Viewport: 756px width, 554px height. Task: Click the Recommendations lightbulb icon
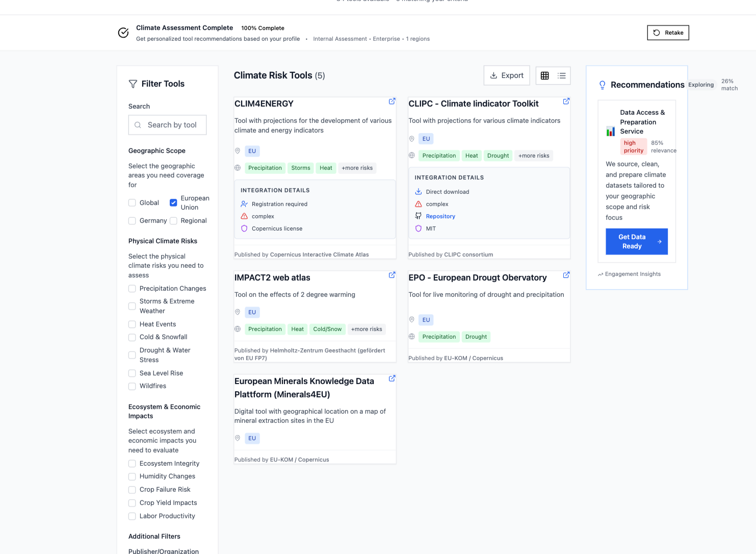click(x=602, y=85)
